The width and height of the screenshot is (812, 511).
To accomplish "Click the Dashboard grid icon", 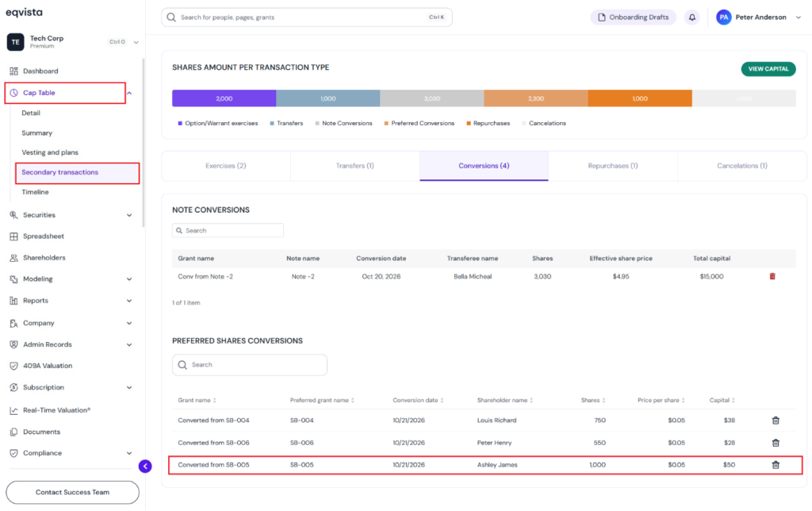I will pos(13,71).
